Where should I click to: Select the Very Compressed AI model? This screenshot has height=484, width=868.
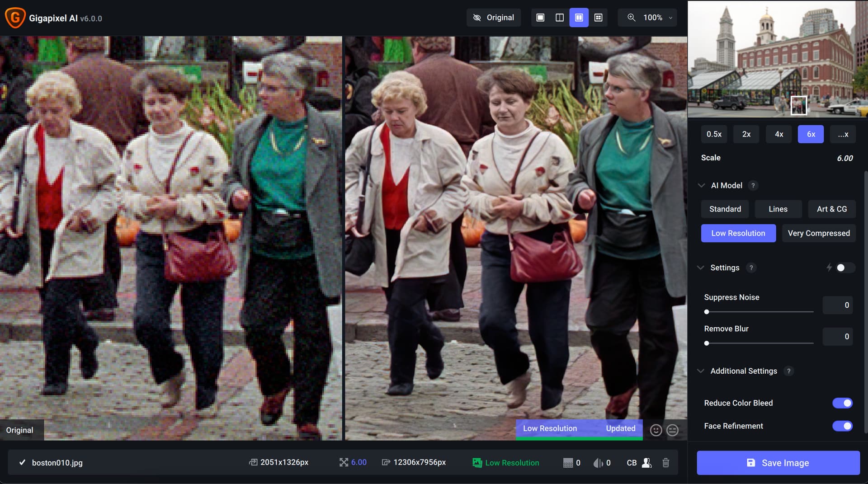pyautogui.click(x=818, y=233)
